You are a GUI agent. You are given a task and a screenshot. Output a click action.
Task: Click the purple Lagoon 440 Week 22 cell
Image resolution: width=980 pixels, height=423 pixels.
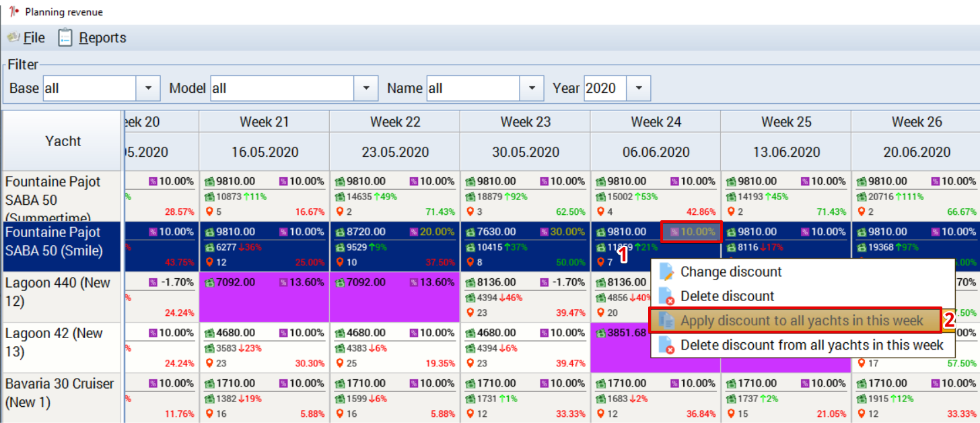[x=395, y=297]
